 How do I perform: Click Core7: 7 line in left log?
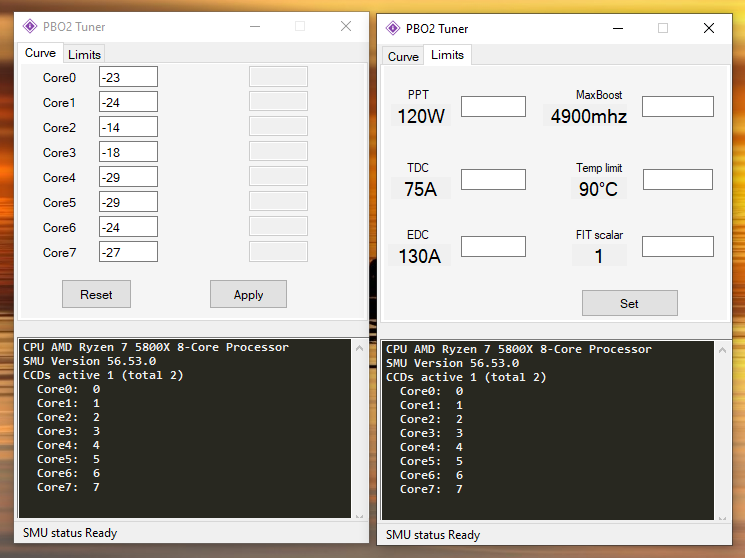[x=68, y=487]
